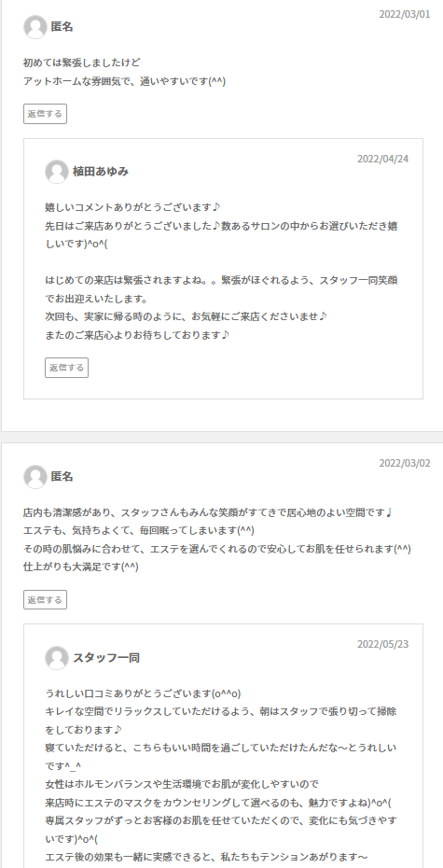
Task: Click the うれしい口コミありがとうございます line
Action: (x=143, y=693)
